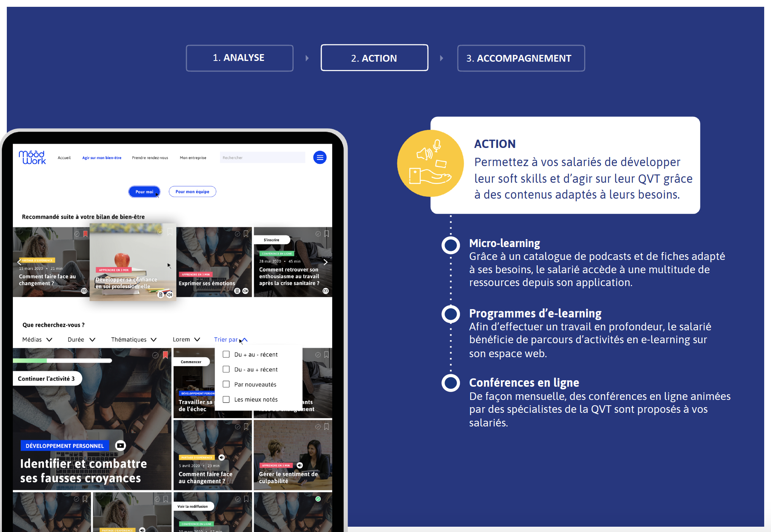
Task: Open the Thématiques filter dropdown
Action: (134, 339)
